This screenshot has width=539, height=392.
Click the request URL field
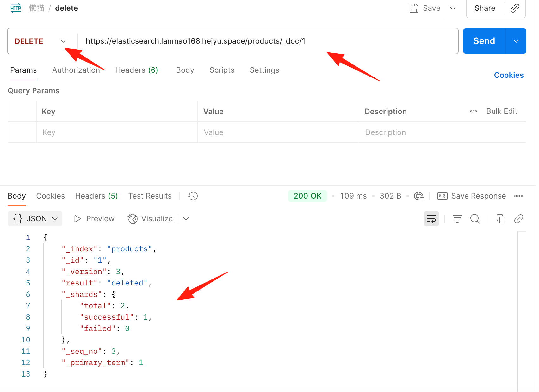tap(268, 41)
